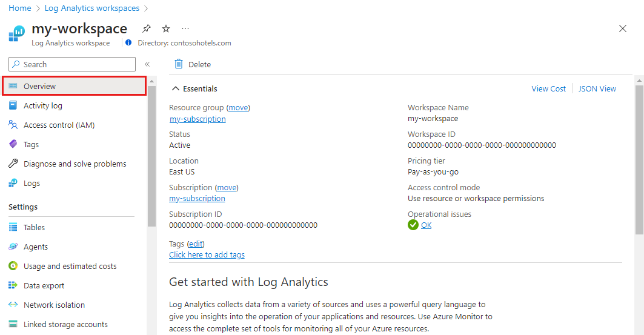Open the Overview menu item
Screen dimensions: 644x335
coord(74,86)
